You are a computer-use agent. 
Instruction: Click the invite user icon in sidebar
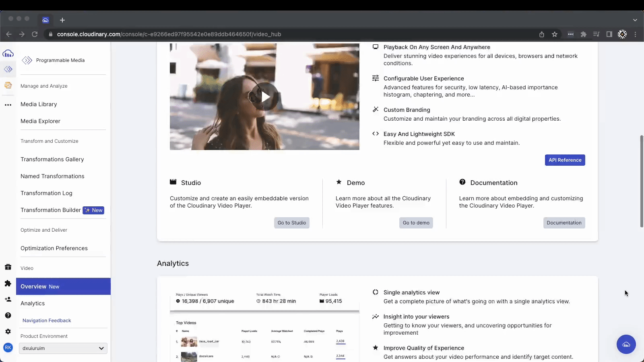[x=8, y=299]
